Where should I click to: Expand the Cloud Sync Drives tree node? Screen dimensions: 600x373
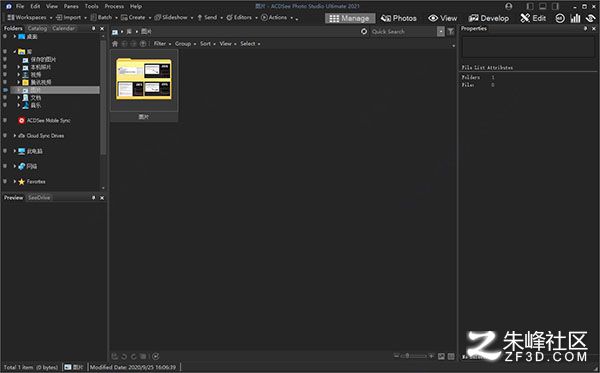click(x=15, y=135)
